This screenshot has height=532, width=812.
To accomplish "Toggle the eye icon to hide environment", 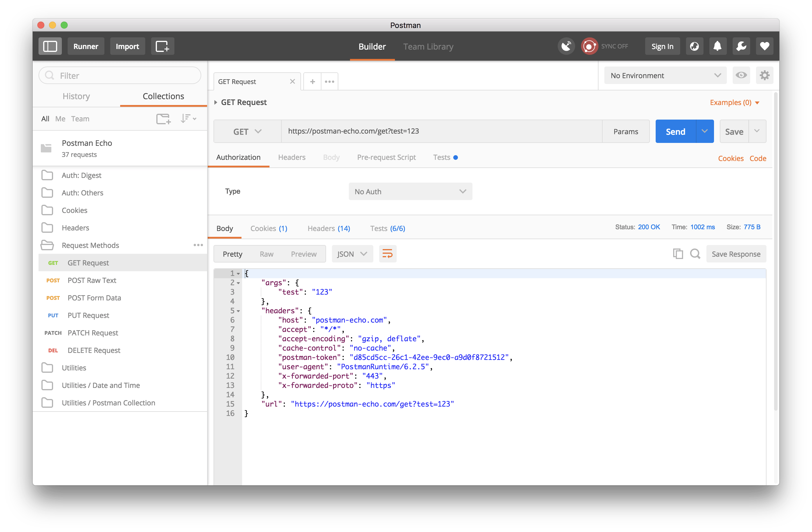I will [x=741, y=76].
